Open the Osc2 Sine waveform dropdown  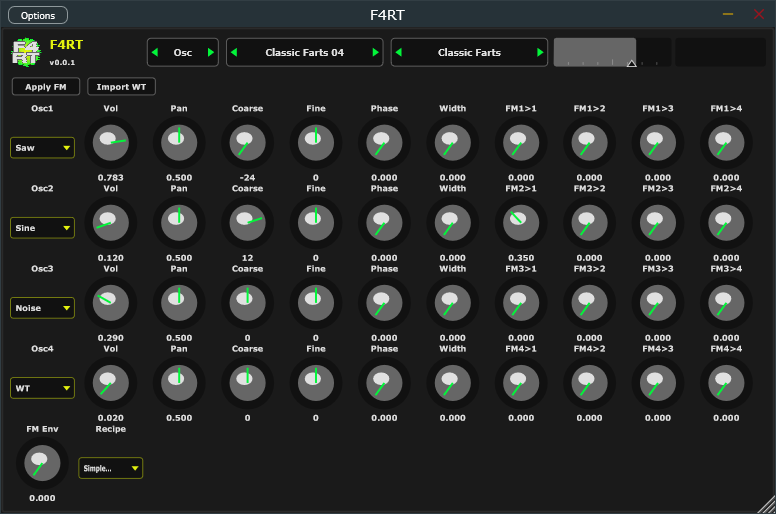43,228
